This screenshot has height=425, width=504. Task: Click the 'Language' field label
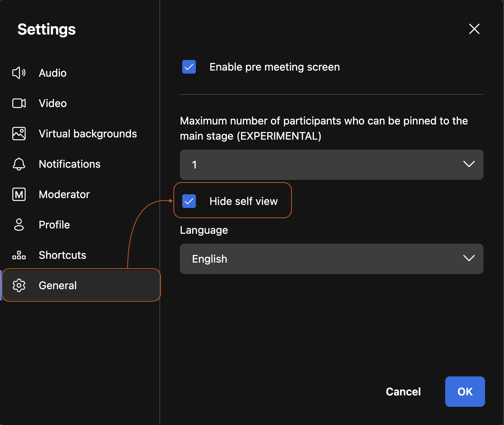click(x=204, y=230)
